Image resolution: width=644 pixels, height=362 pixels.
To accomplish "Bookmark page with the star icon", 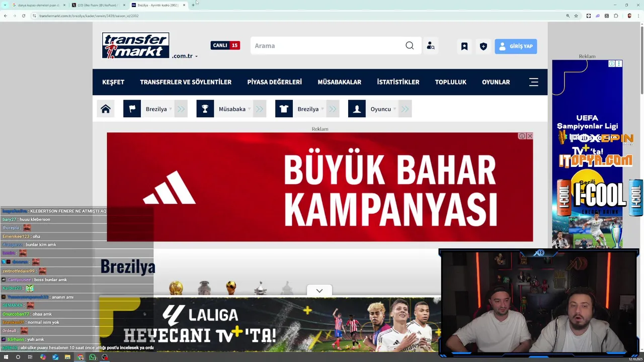I will (x=576, y=16).
